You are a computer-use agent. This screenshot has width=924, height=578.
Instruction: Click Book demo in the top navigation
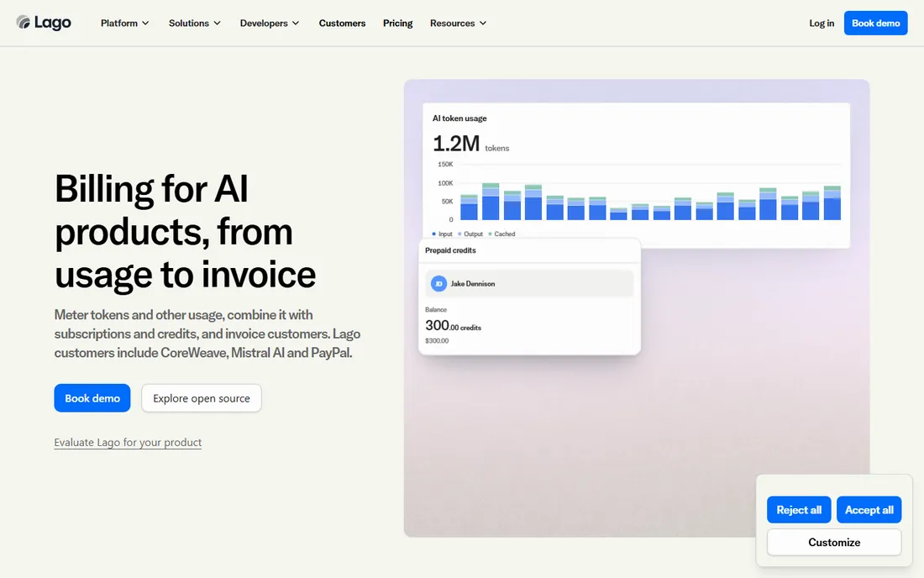point(875,23)
